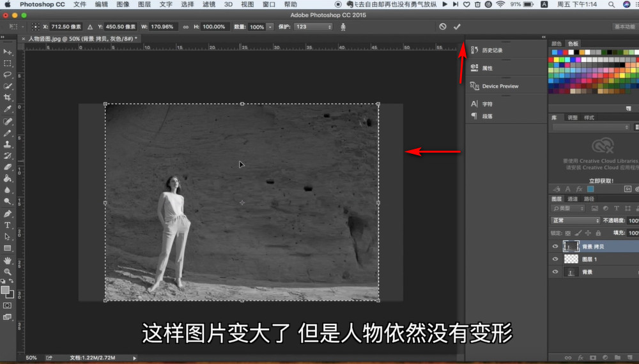Screen dimensions: 639x364
Task: Select the Pen tool
Action: click(x=7, y=214)
